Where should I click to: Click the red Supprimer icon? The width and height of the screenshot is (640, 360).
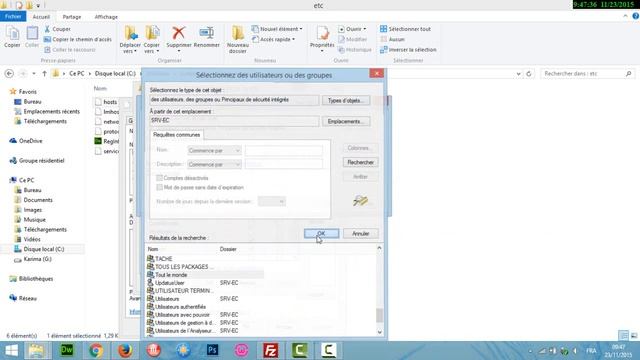pos(179,33)
